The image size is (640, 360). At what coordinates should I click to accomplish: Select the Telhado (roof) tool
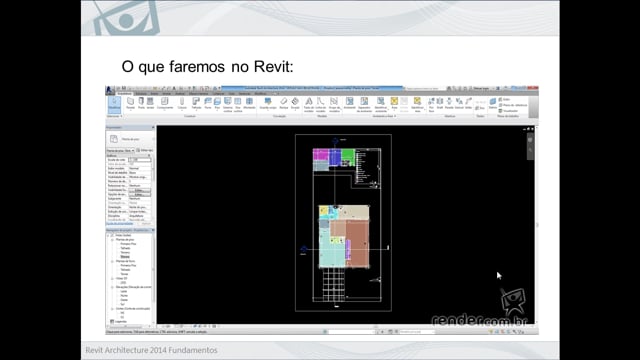[x=196, y=103]
